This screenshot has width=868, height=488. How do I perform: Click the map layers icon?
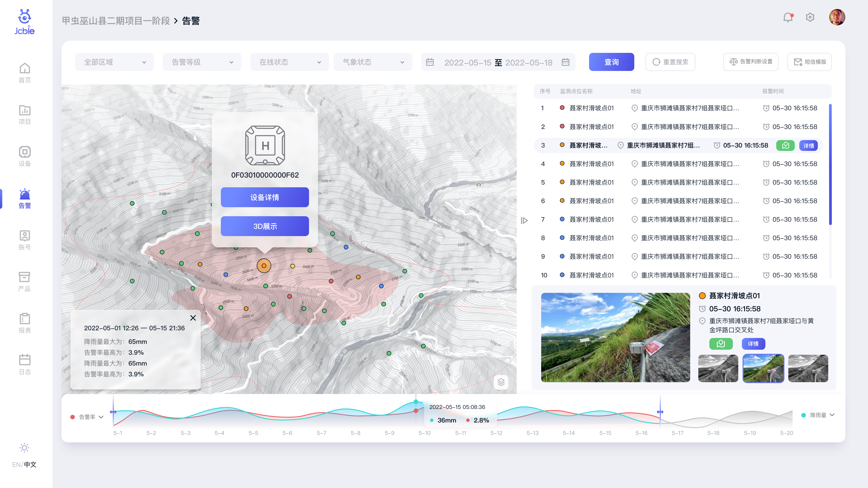501,382
